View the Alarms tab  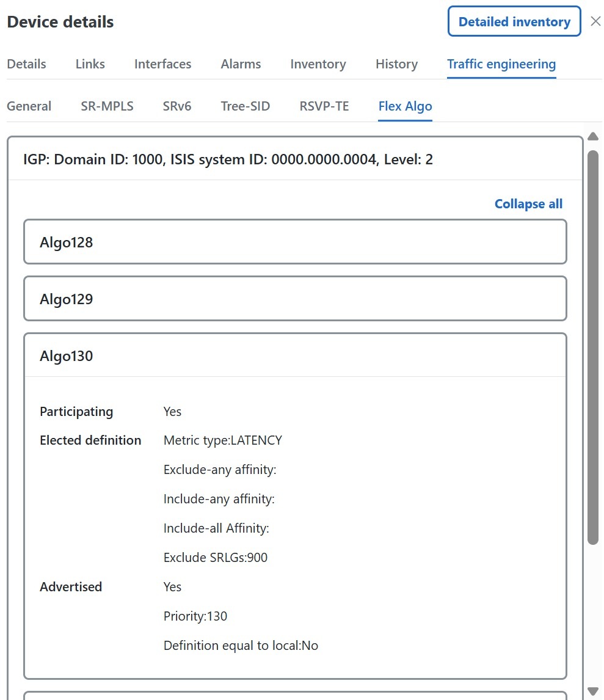tap(241, 64)
